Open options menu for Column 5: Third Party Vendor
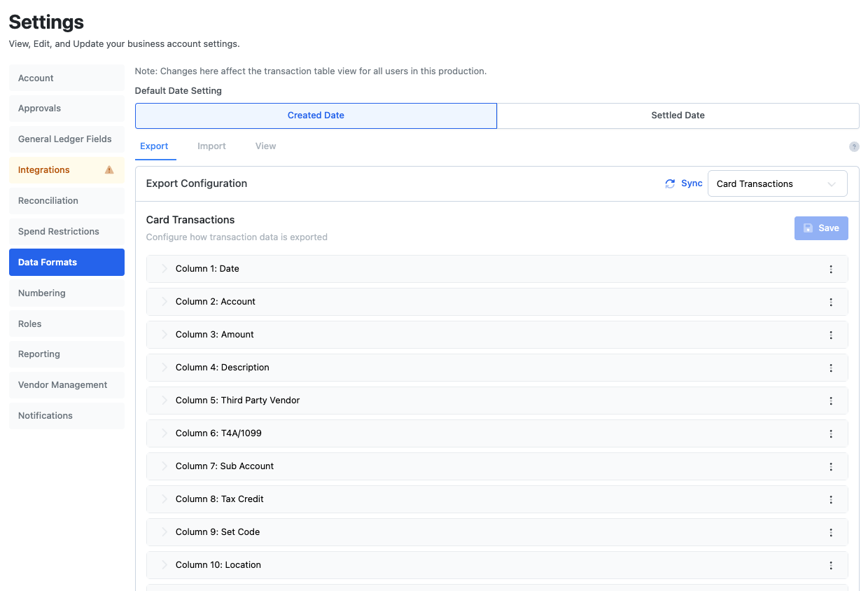Screen dimensions: 868x591 831,401
